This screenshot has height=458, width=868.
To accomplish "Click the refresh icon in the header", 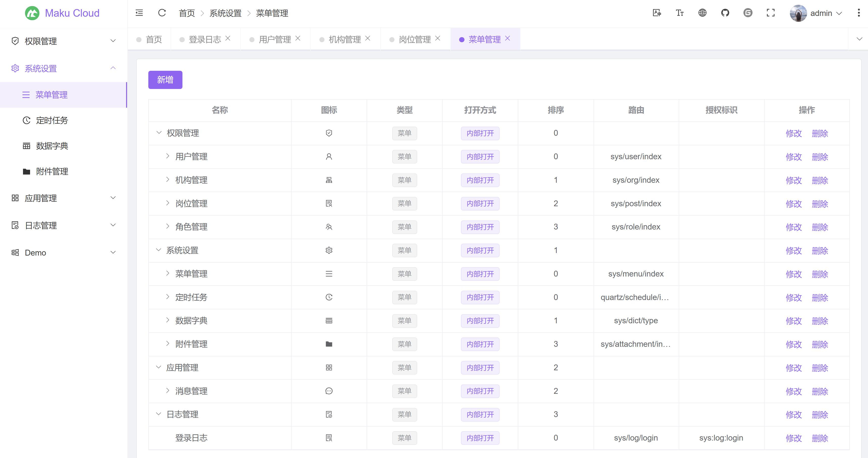I will (x=162, y=13).
